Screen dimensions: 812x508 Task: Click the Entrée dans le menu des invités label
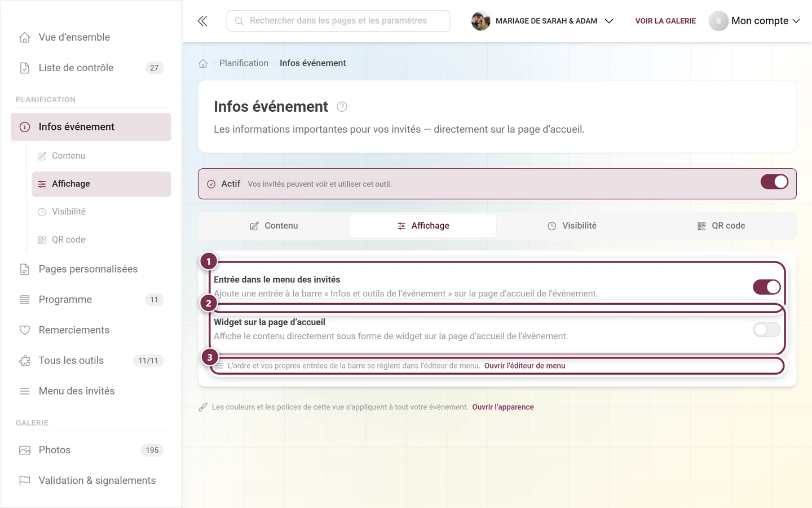tap(277, 279)
